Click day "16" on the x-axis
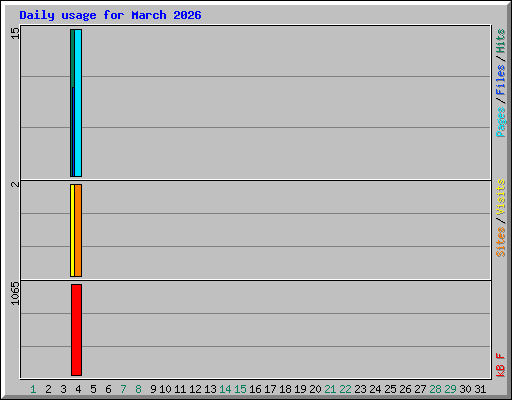Screen dimensions: 512x400 click(255, 389)
